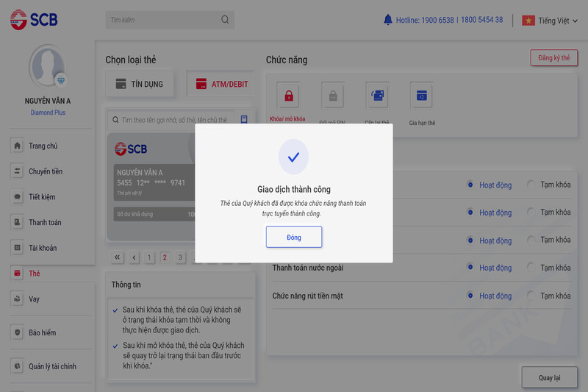Go to Trang chủ in sidebar
The height and width of the screenshot is (392, 588).
pyautogui.click(x=43, y=146)
